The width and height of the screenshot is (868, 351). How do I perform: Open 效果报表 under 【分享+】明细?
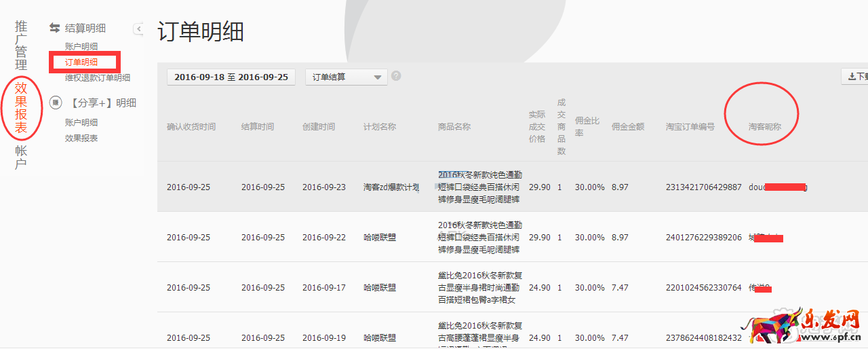[x=81, y=138]
